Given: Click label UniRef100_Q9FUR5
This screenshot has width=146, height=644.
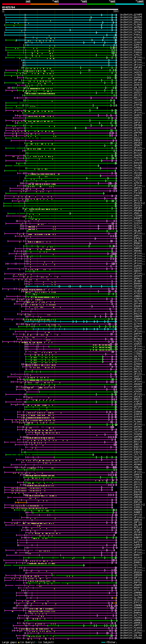Looking at the screenshot, I should 131,67.
